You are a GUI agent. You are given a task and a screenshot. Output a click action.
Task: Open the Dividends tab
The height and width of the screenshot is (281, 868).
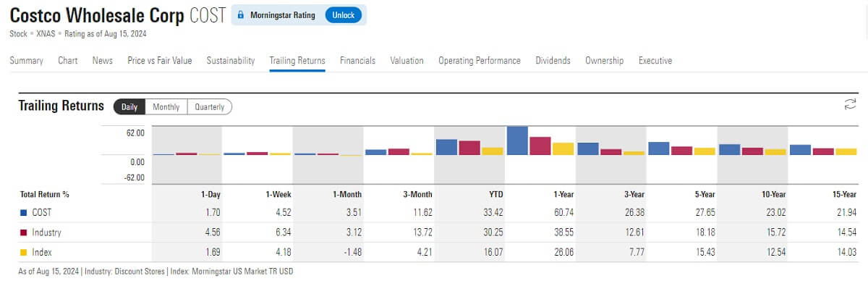[553, 61]
